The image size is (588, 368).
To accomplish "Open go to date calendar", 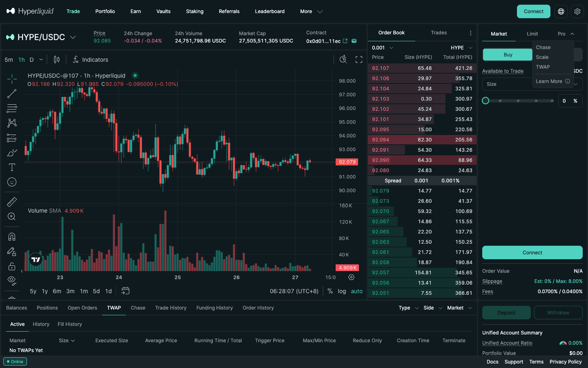I will (x=125, y=291).
